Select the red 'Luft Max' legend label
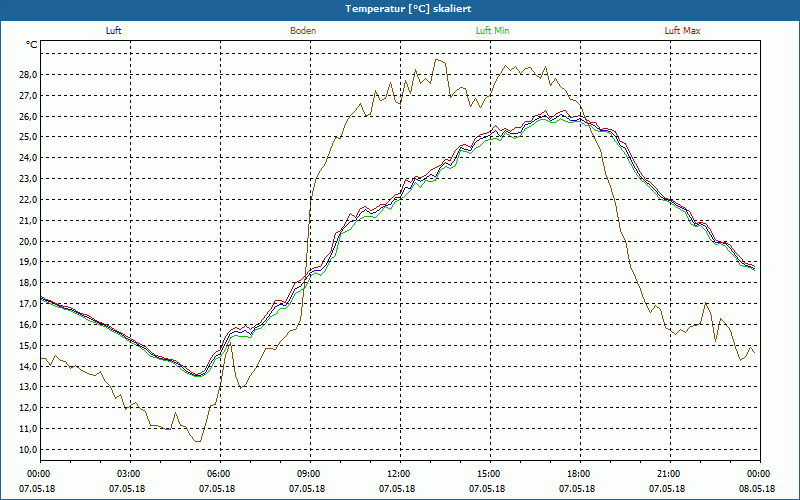Image resolution: width=800 pixels, height=500 pixels. tap(682, 31)
